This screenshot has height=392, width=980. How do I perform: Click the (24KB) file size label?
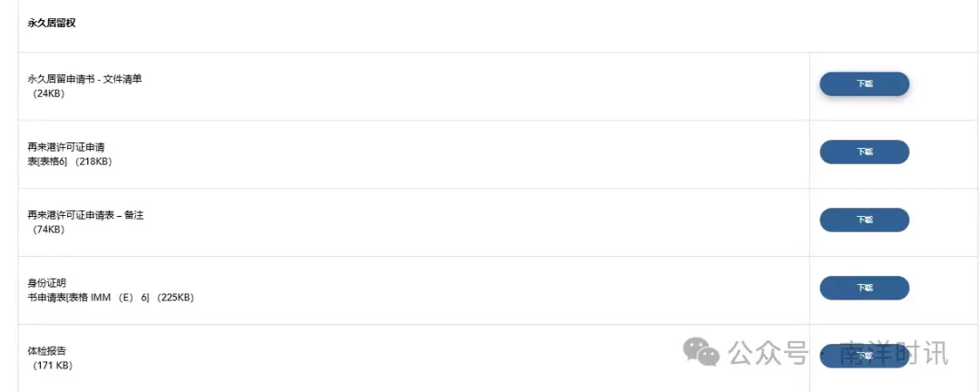[x=48, y=93]
